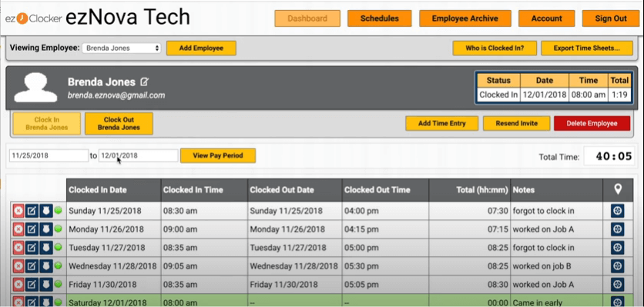Click Clocked In Date column header

(113, 189)
